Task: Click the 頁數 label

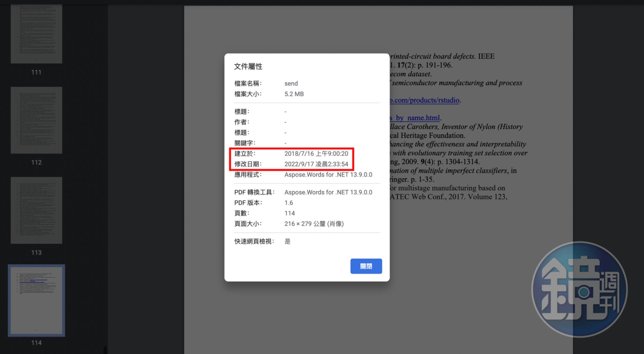Action: [241, 213]
